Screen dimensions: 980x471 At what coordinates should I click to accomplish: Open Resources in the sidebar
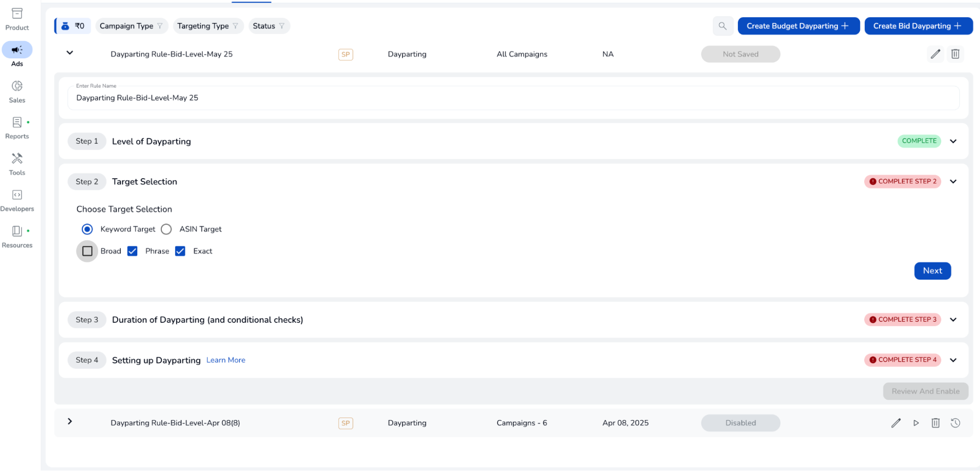click(17, 237)
